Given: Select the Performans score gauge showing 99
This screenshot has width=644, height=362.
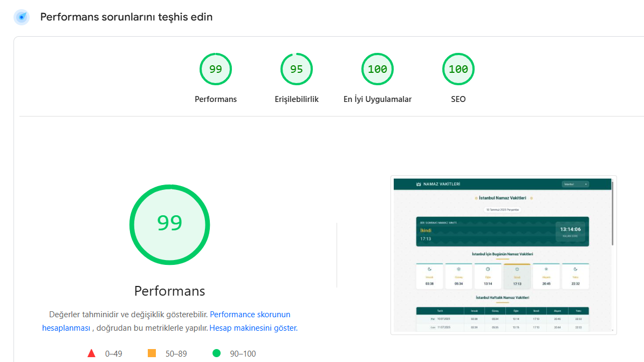Looking at the screenshot, I should coord(216,69).
